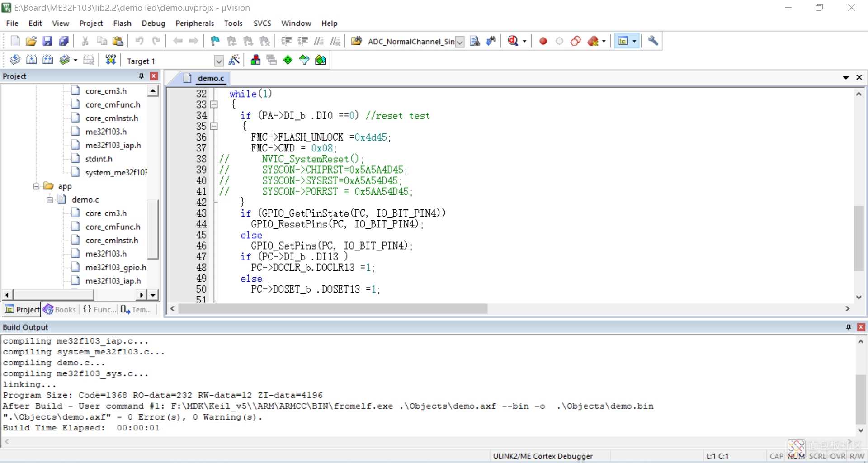Switch to the Functions panel tab

[99, 309]
